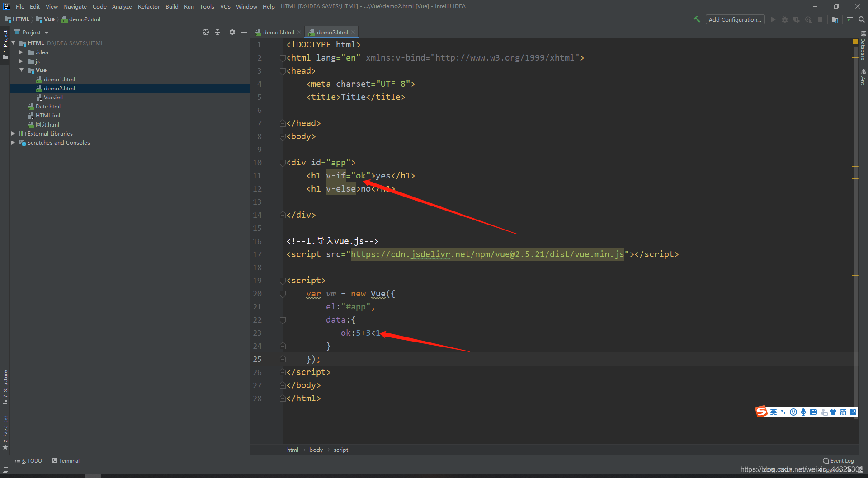The width and height of the screenshot is (868, 478).
Task: Click Add Configuration button
Action: point(735,19)
